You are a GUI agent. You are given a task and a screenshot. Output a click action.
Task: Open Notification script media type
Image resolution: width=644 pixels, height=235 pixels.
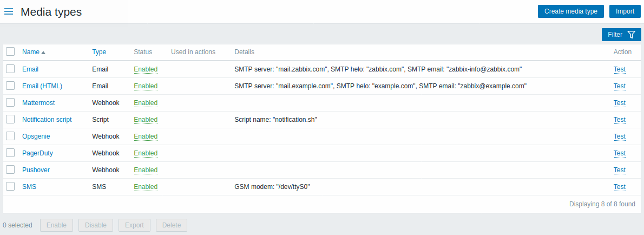pos(47,120)
